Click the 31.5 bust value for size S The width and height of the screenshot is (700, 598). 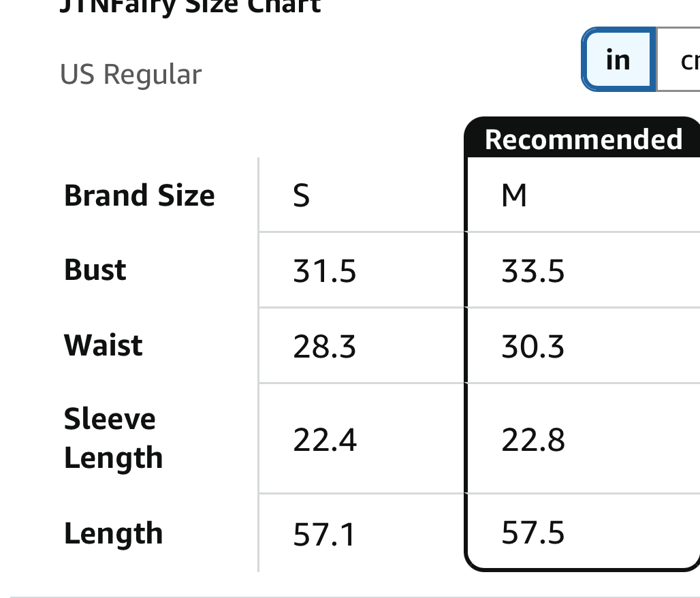(325, 272)
